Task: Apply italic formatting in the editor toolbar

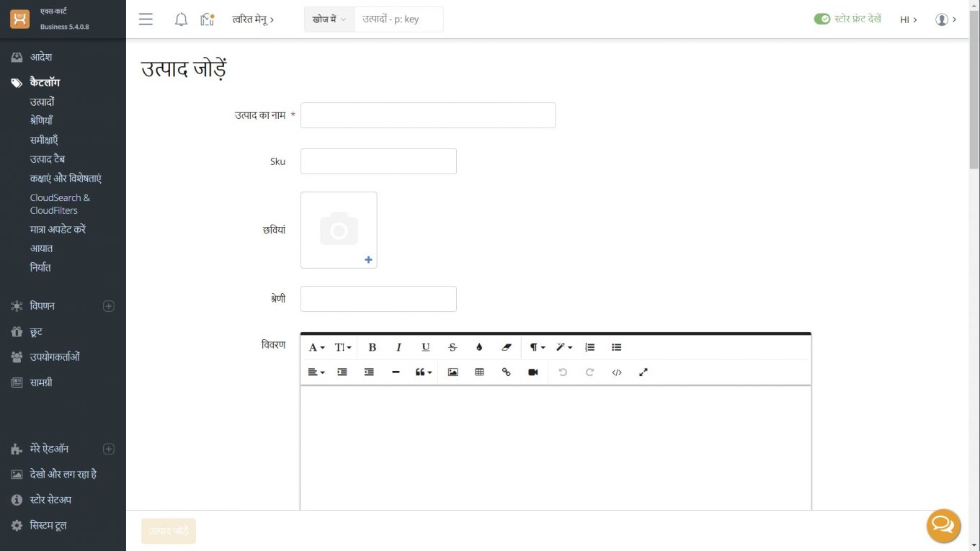Action: [x=398, y=347]
